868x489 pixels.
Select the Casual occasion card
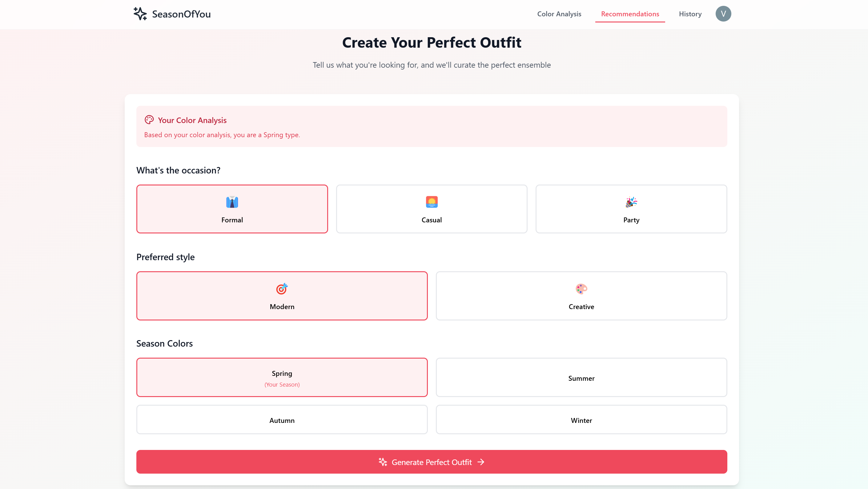431,209
